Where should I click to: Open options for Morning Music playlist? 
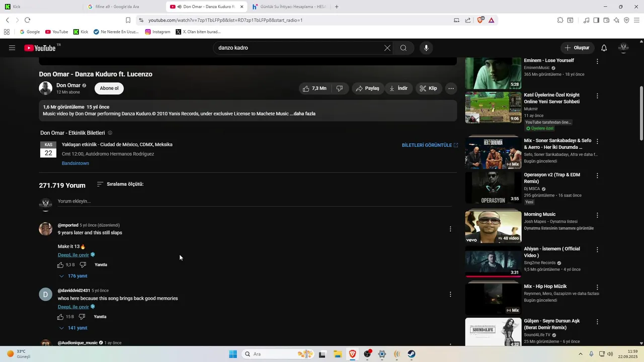597,215
